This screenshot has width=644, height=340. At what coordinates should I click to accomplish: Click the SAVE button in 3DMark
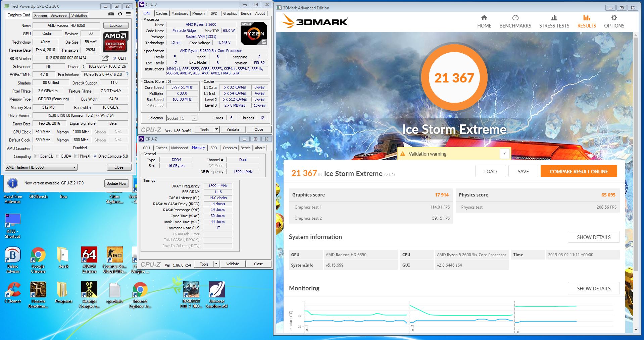(x=523, y=171)
